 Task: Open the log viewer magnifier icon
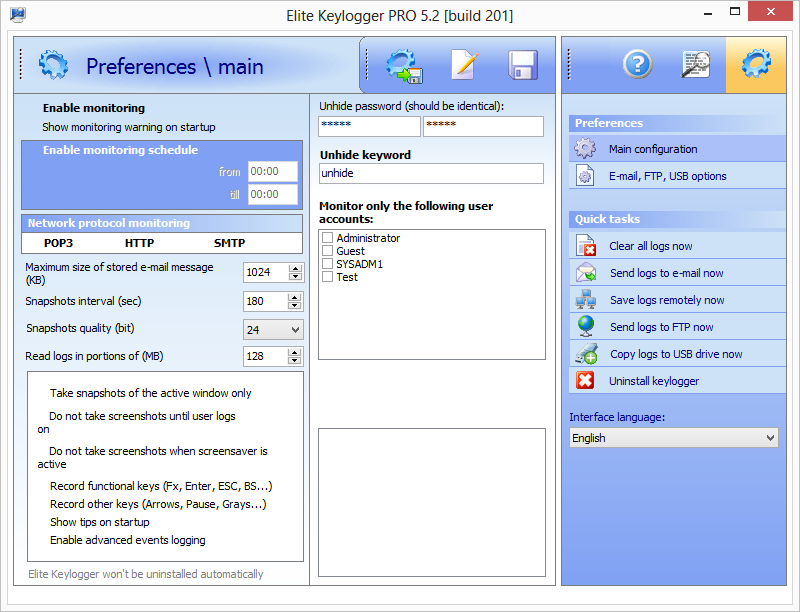pos(696,65)
